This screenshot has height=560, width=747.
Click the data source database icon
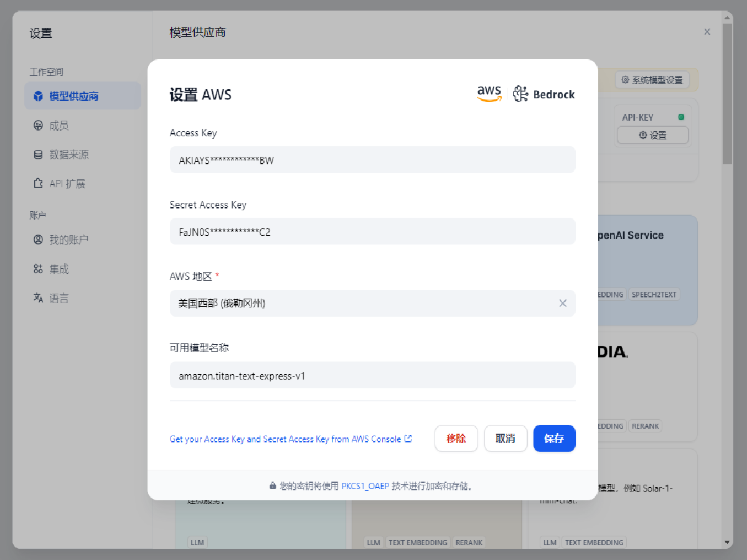pos(39,154)
